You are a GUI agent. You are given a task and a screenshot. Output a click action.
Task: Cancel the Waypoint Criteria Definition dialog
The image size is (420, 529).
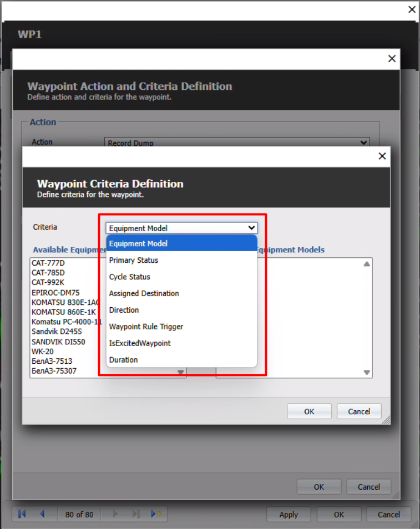click(359, 411)
